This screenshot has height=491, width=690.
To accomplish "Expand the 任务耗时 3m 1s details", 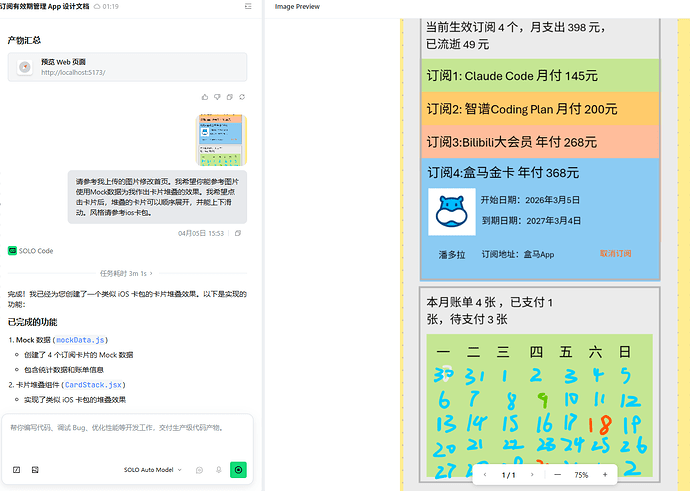I will (126, 273).
